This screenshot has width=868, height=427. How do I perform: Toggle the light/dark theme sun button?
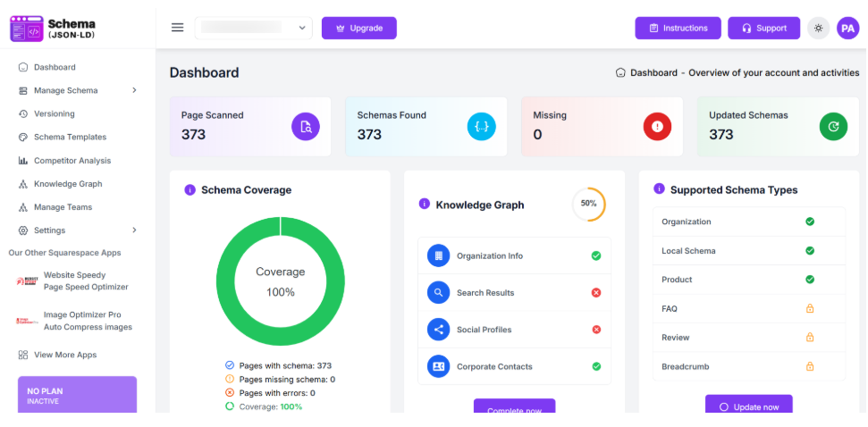[x=818, y=28]
